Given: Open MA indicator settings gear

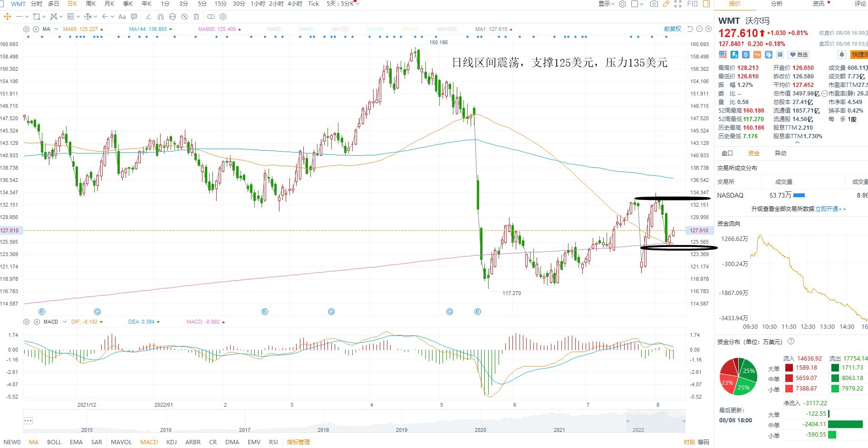Looking at the screenshot, I should [26, 29].
